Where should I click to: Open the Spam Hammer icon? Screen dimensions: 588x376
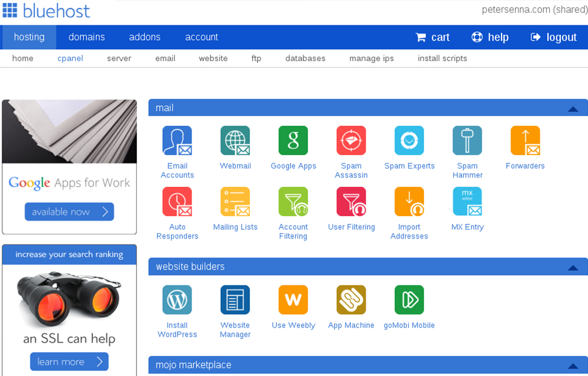point(467,140)
